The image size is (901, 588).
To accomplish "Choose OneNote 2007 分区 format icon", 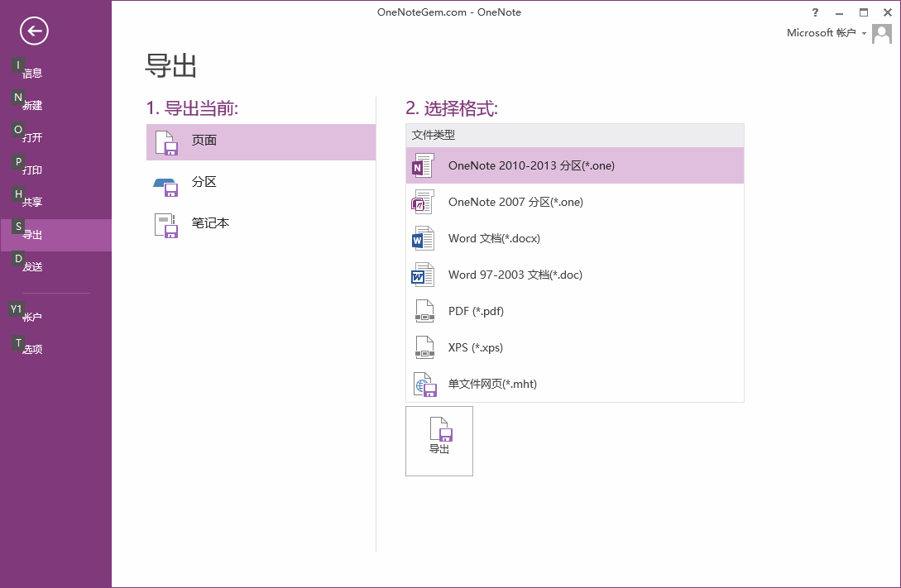I will (x=424, y=202).
